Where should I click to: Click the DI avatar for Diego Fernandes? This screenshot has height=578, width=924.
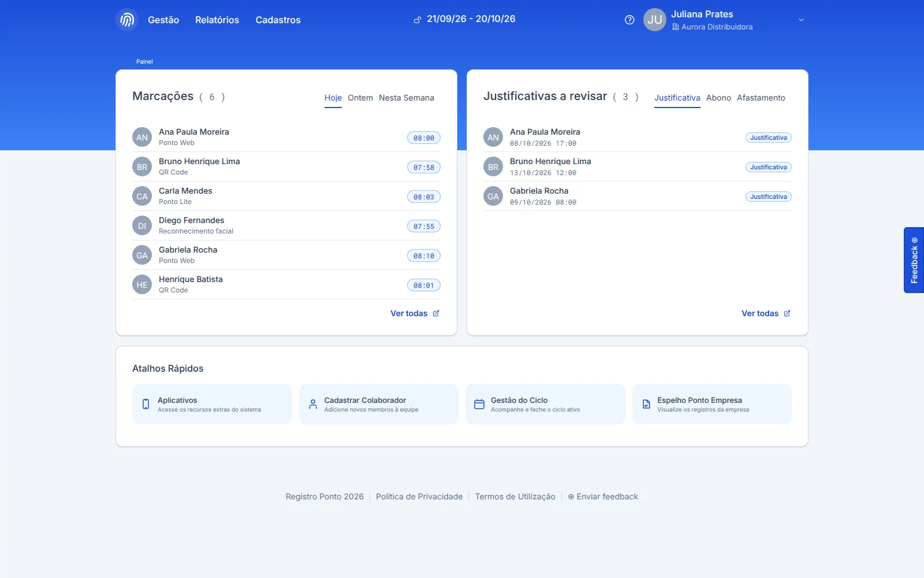142,226
